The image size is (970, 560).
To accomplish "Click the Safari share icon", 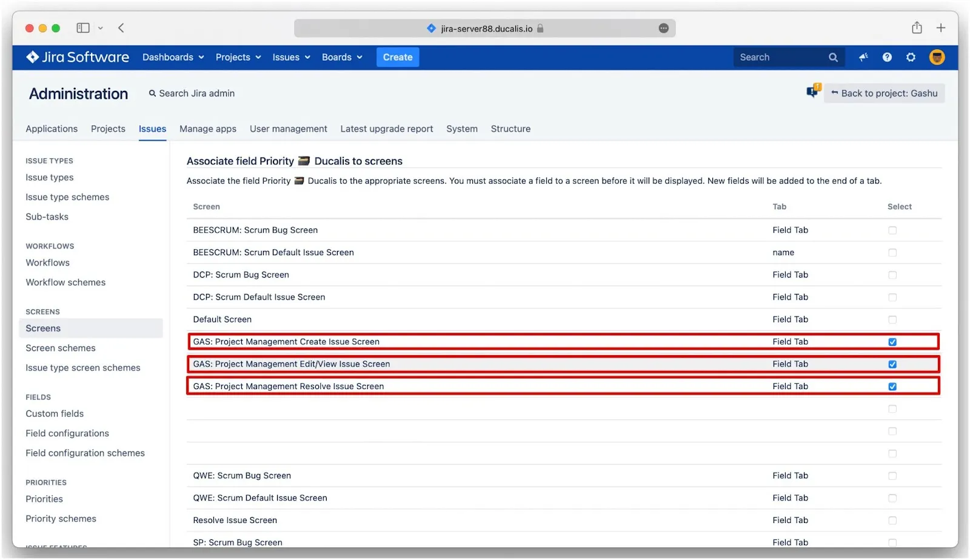I will [x=917, y=28].
